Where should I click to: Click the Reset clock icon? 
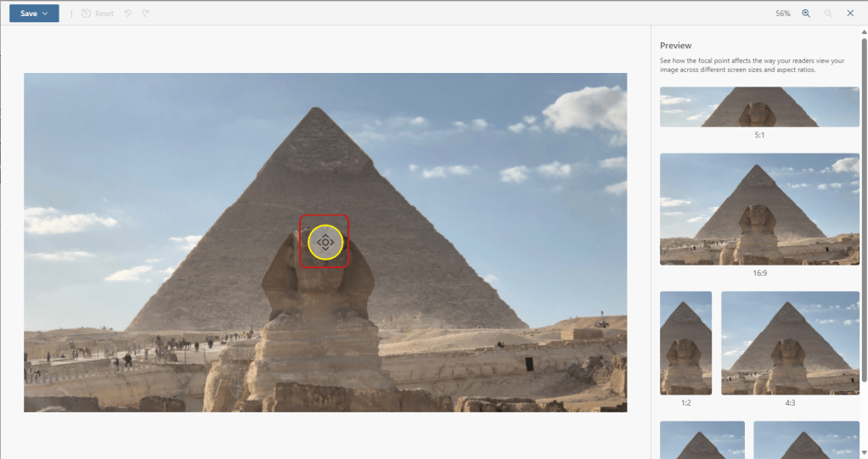(87, 14)
